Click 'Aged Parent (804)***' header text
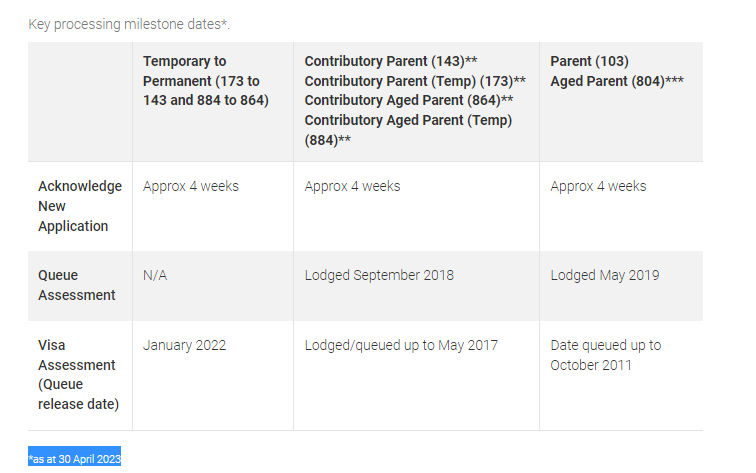The image size is (756, 473). coord(617,81)
